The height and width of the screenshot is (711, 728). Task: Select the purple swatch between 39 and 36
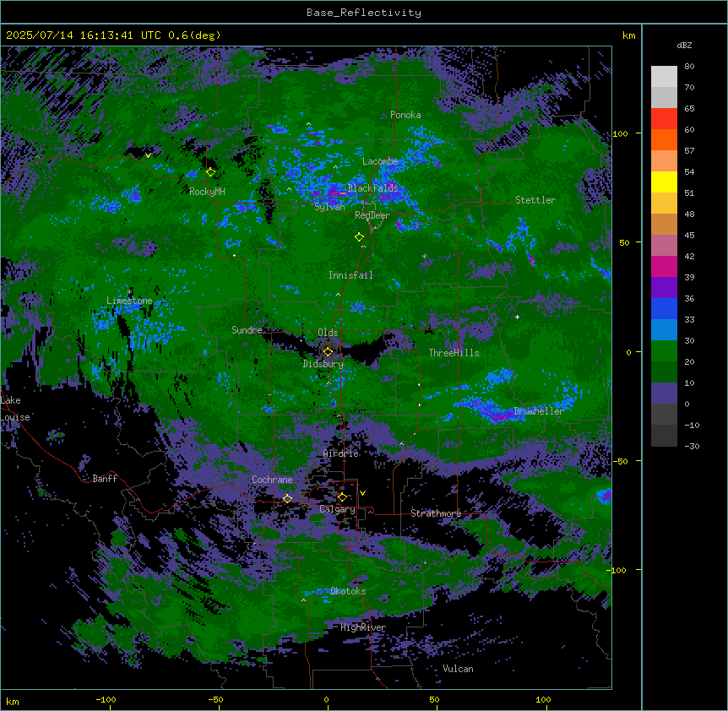point(664,288)
